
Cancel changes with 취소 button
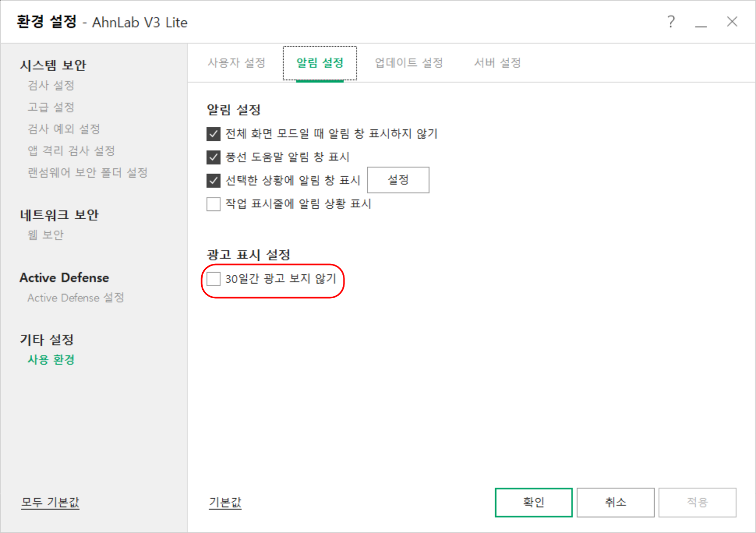[x=616, y=502]
